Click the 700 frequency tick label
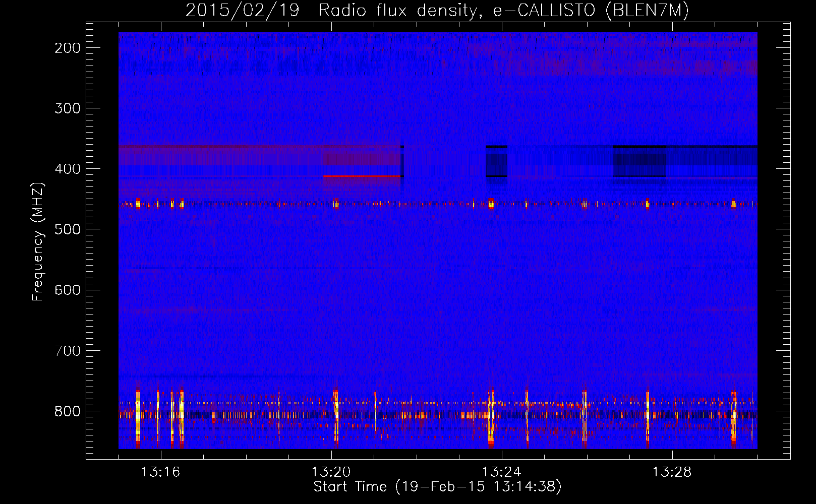The image size is (816, 504). pos(68,350)
